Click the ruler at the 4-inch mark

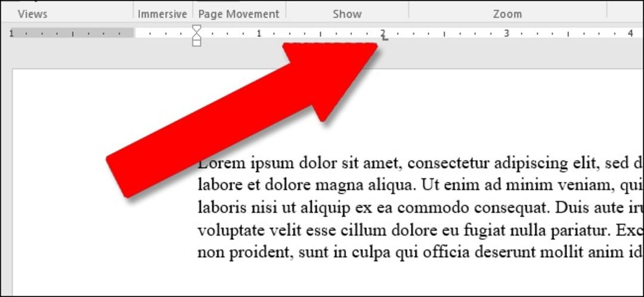[x=630, y=33]
